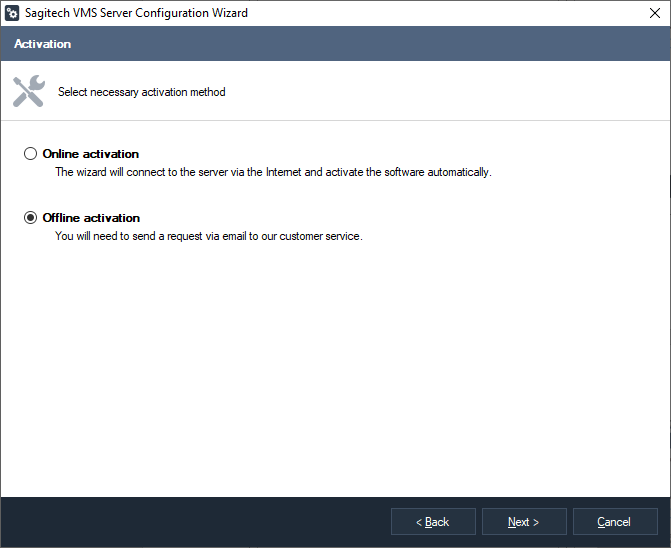
Task: Click the Sagitech app icon in title bar
Action: click(12, 13)
